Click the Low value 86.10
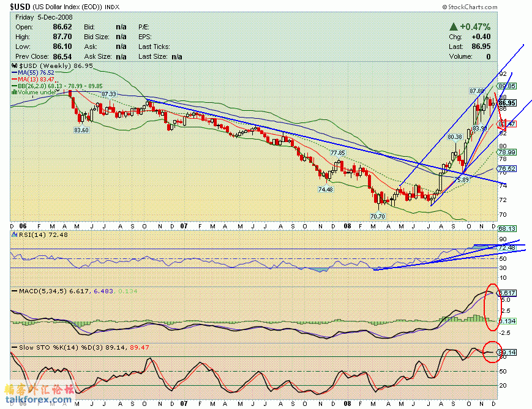 [x=62, y=47]
